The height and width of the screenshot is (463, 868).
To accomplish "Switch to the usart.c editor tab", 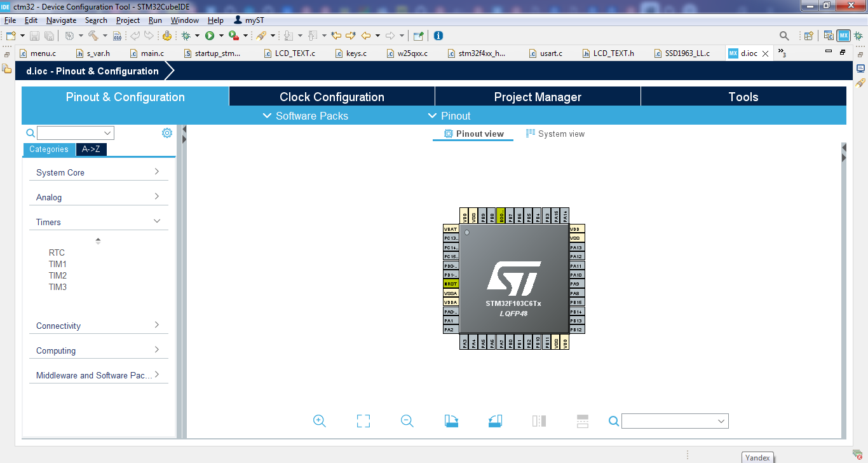I will (545, 53).
